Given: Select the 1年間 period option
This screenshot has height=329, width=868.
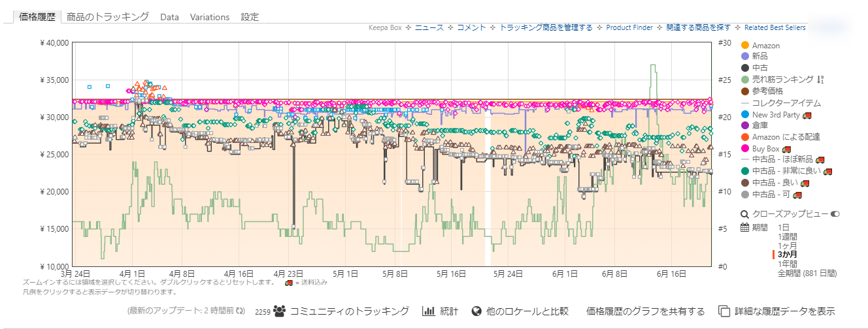Looking at the screenshot, I should pos(787,264).
